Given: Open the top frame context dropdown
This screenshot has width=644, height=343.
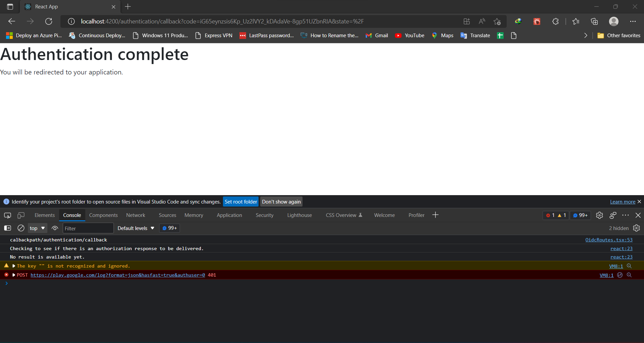Looking at the screenshot, I should [37, 228].
